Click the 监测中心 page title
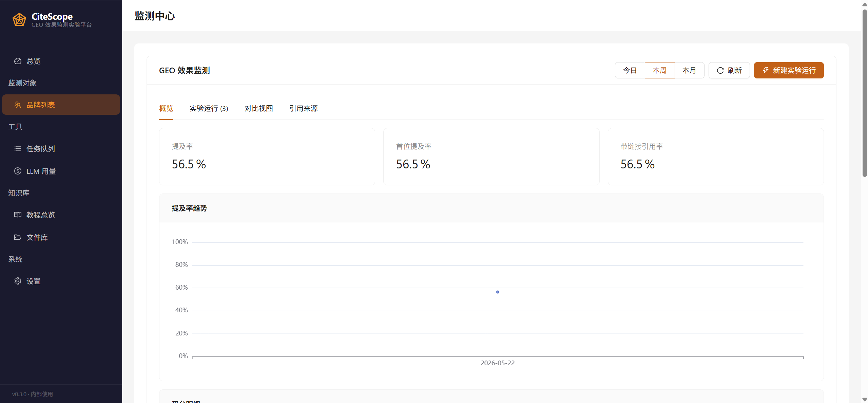The image size is (868, 403). pyautogui.click(x=155, y=16)
